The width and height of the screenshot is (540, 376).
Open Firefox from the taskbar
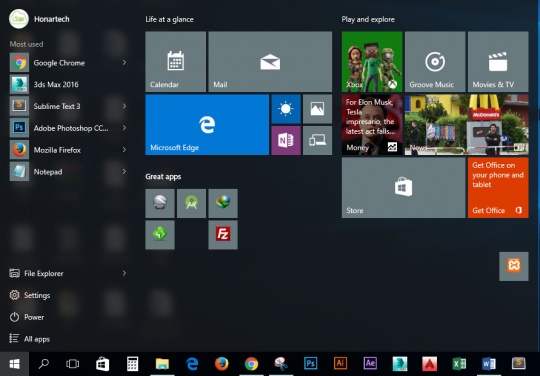[x=221, y=364]
